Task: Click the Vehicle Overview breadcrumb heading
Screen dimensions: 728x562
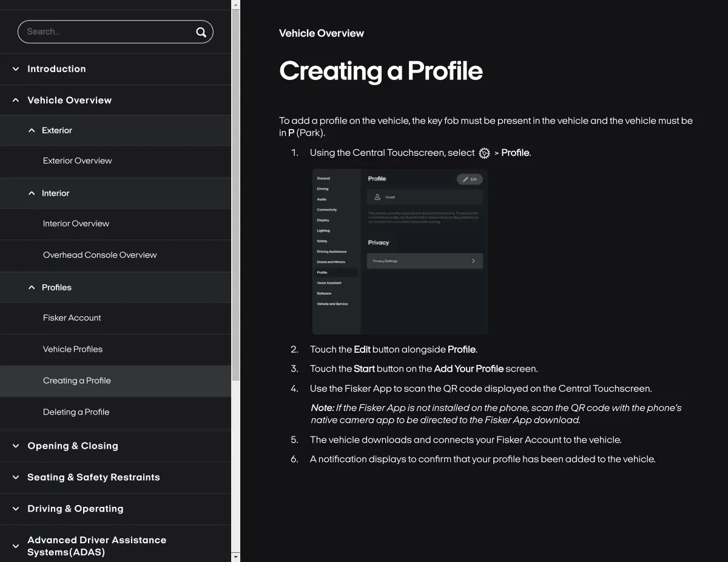Action: (x=322, y=33)
